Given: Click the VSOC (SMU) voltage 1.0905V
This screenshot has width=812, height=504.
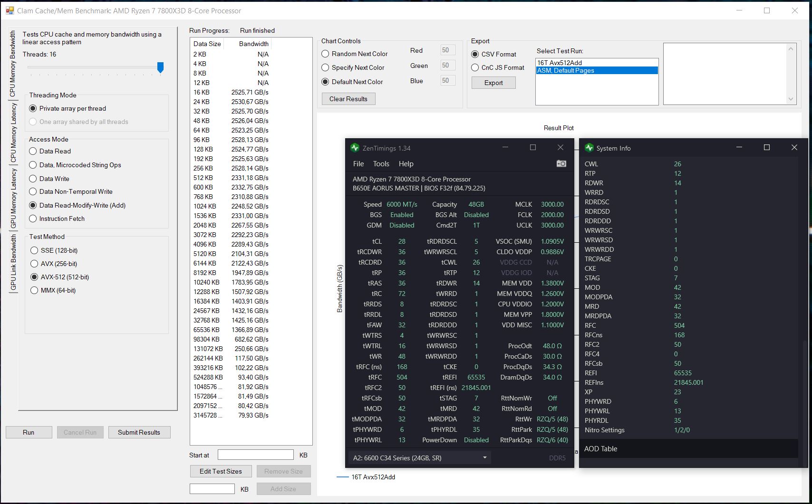Looking at the screenshot, I should pyautogui.click(x=552, y=241).
